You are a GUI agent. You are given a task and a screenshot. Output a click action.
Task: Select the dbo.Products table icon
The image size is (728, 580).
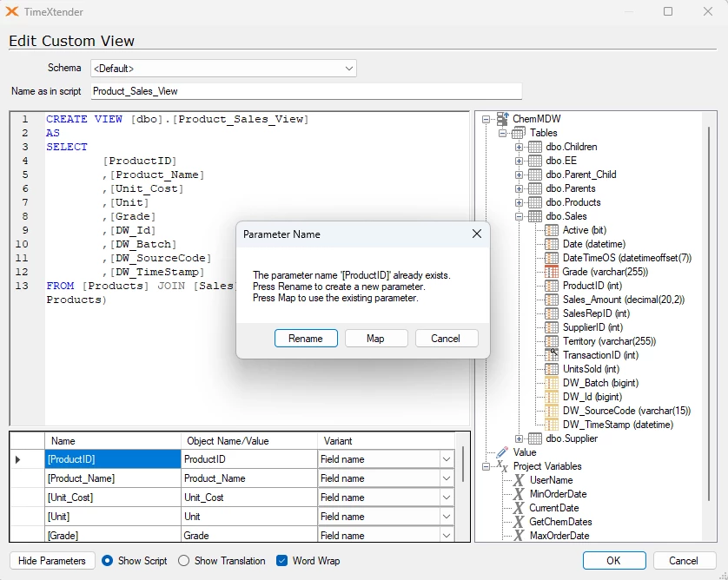point(535,203)
